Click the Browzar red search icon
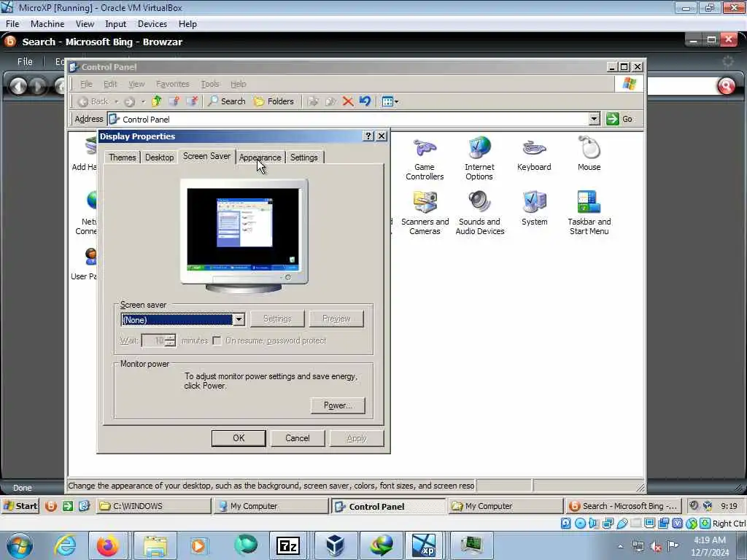This screenshot has width=747, height=560. [726, 86]
